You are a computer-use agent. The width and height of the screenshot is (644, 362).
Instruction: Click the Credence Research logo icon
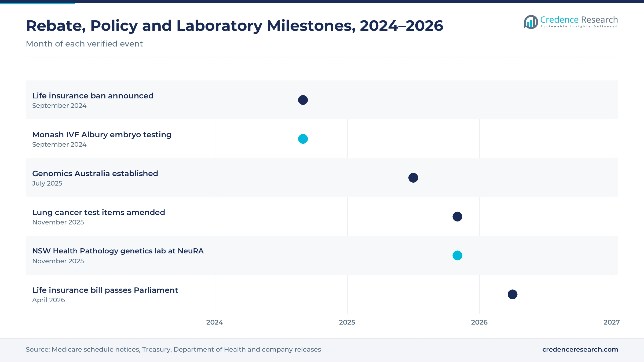click(x=531, y=22)
